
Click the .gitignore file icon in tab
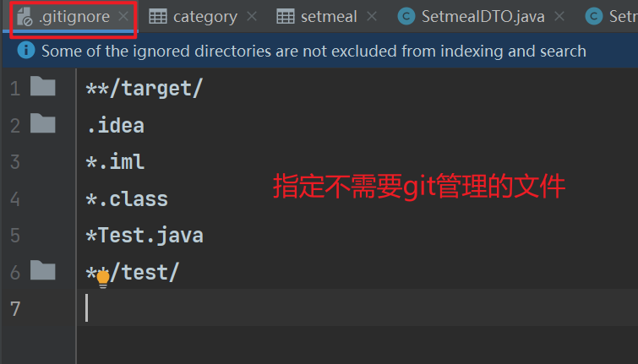(x=25, y=16)
